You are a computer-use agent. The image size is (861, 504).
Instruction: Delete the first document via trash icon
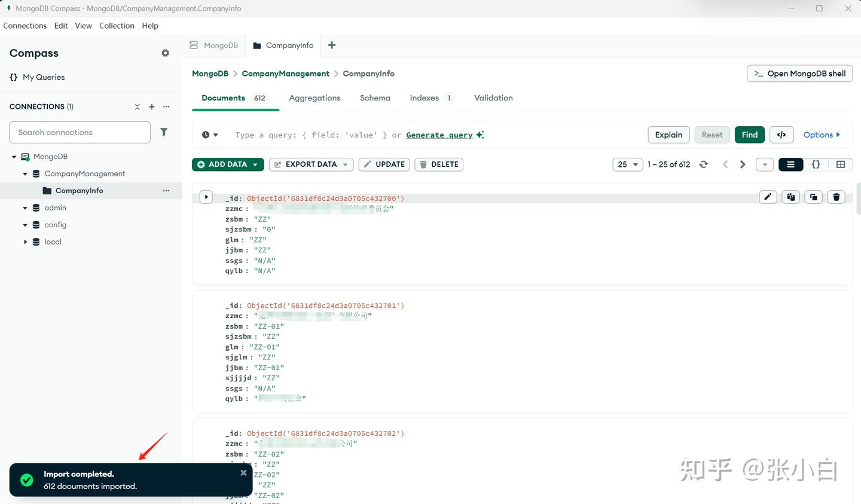(x=836, y=197)
